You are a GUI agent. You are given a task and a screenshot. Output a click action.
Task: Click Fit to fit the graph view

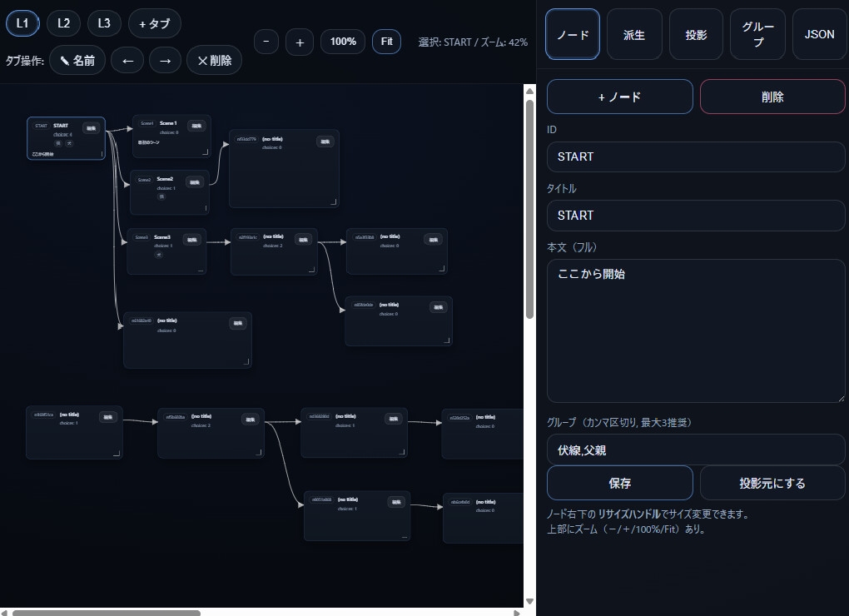(386, 41)
